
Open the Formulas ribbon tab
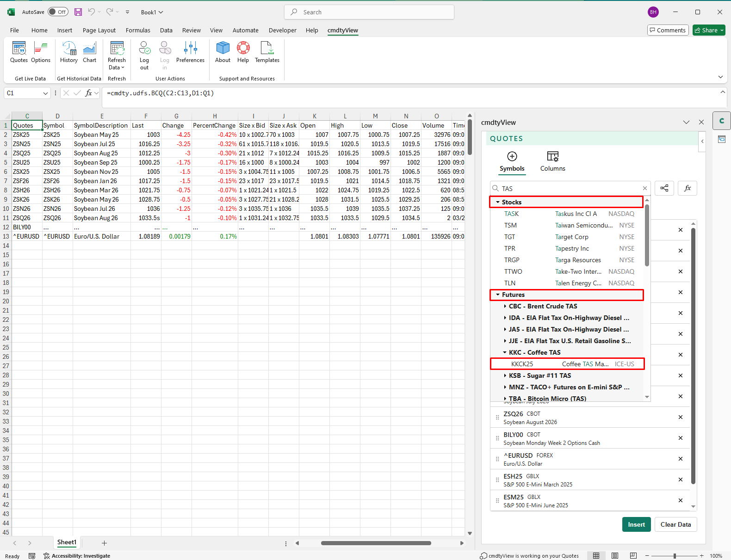[138, 30]
